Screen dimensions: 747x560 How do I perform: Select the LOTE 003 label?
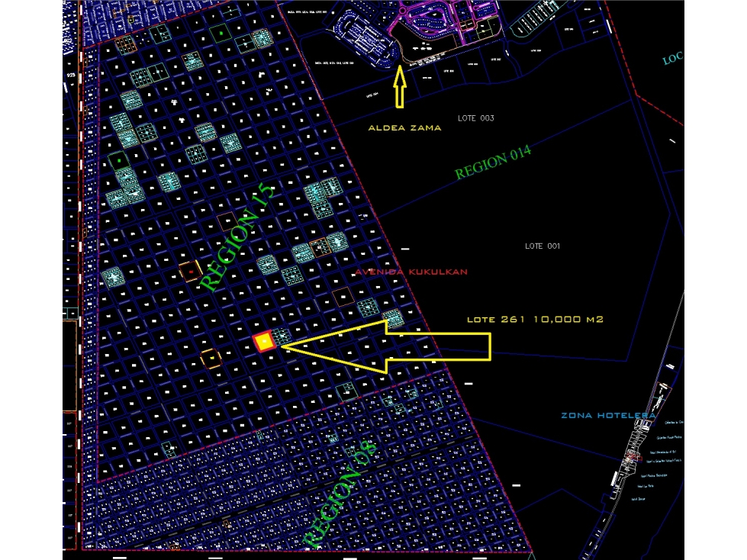pos(476,118)
